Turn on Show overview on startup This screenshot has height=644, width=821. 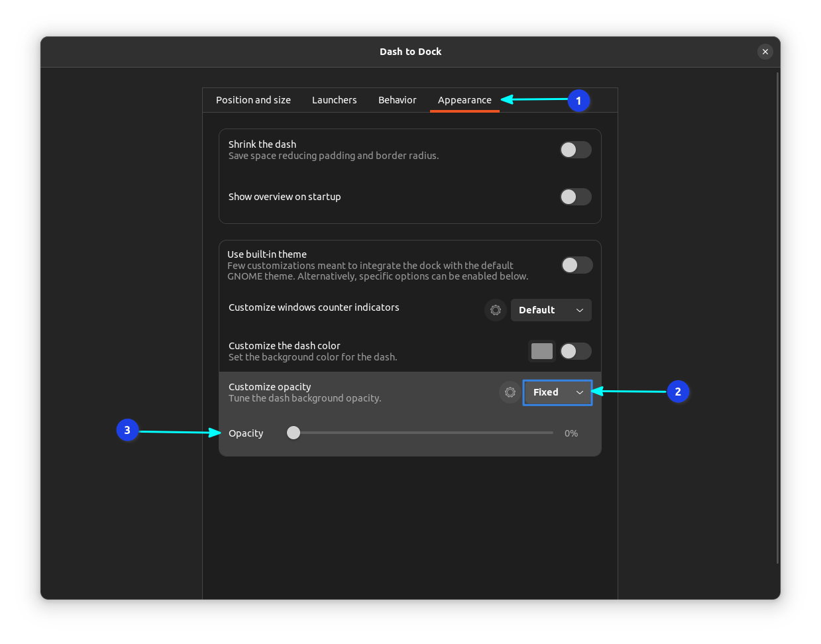[x=575, y=197]
